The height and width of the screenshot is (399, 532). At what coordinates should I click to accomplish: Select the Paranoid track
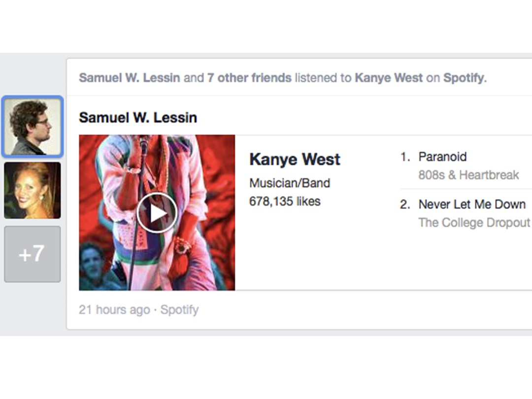[x=442, y=157]
